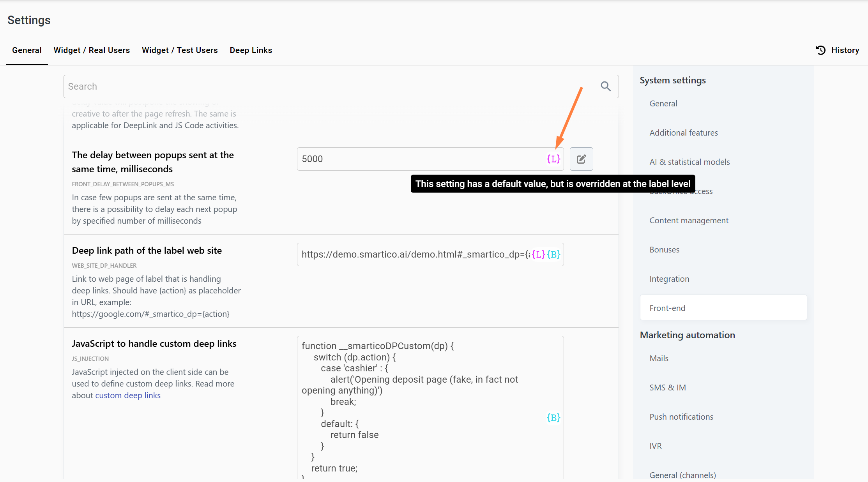
Task: Open the History panel
Action: tap(838, 50)
